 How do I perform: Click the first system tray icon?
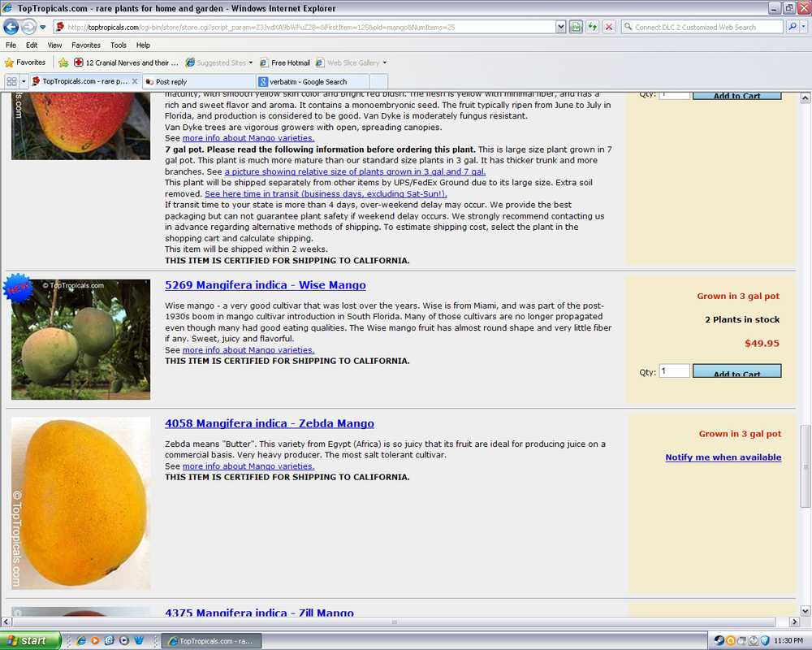tap(719, 641)
